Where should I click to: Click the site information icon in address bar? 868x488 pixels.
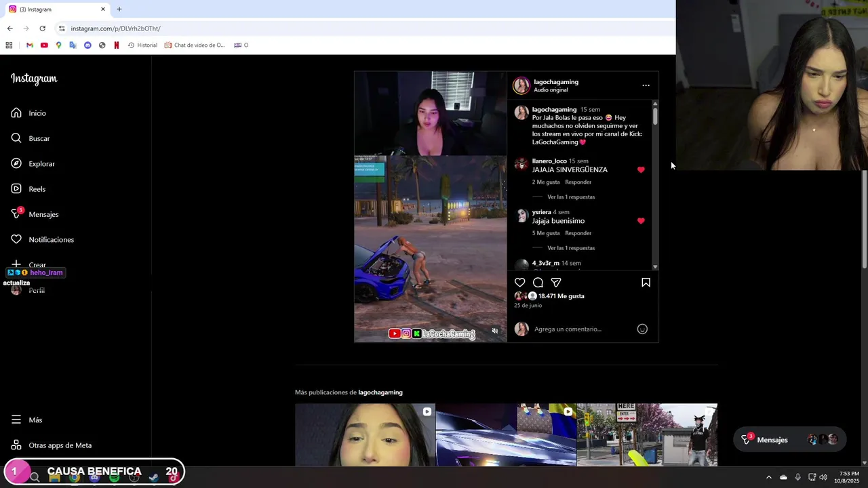62,28
